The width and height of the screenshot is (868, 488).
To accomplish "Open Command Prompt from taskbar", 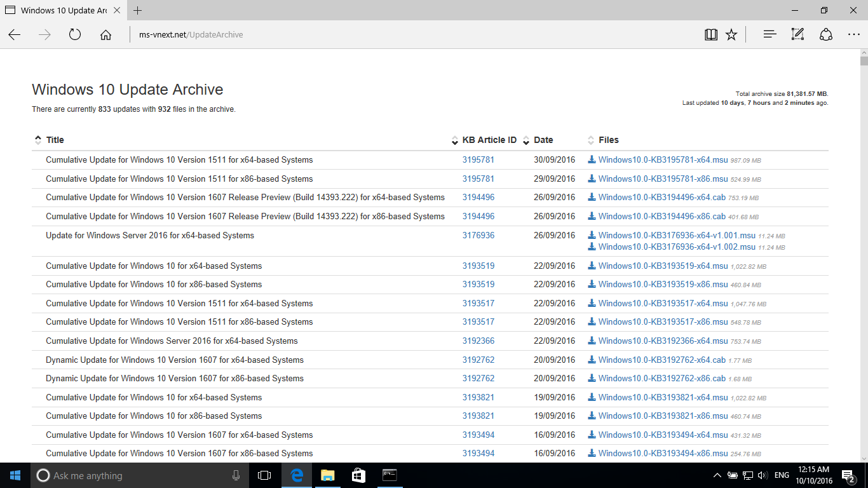I will coord(390,475).
